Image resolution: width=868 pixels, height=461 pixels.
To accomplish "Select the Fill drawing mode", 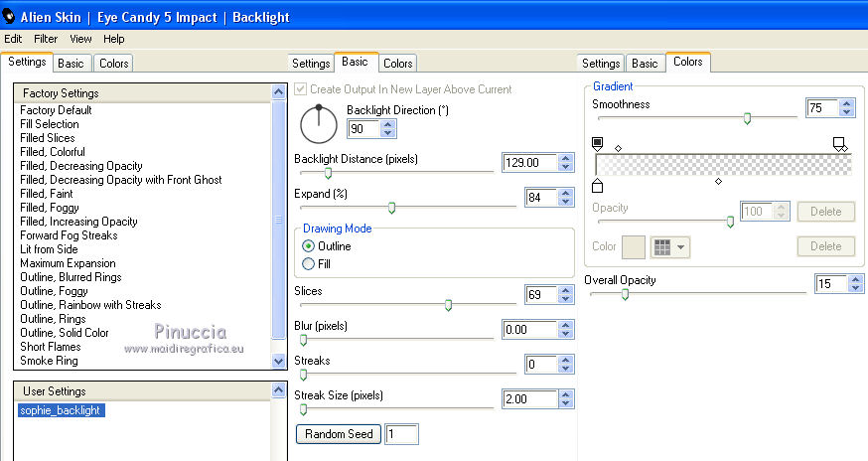I will point(308,263).
